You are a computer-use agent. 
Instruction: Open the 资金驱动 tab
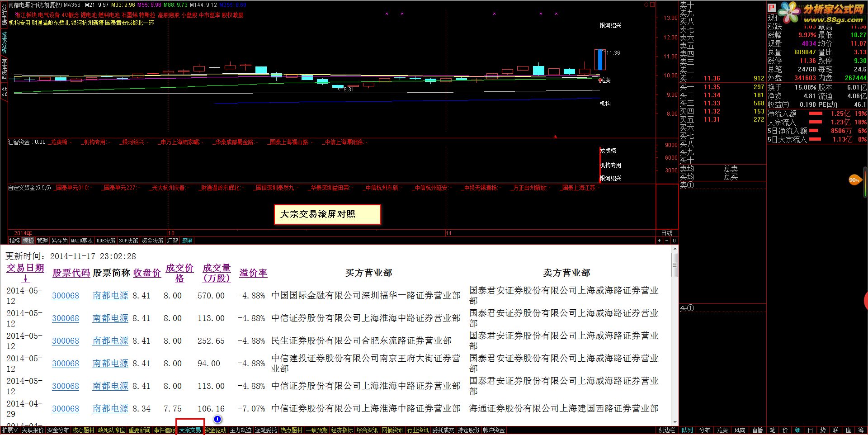click(x=216, y=430)
